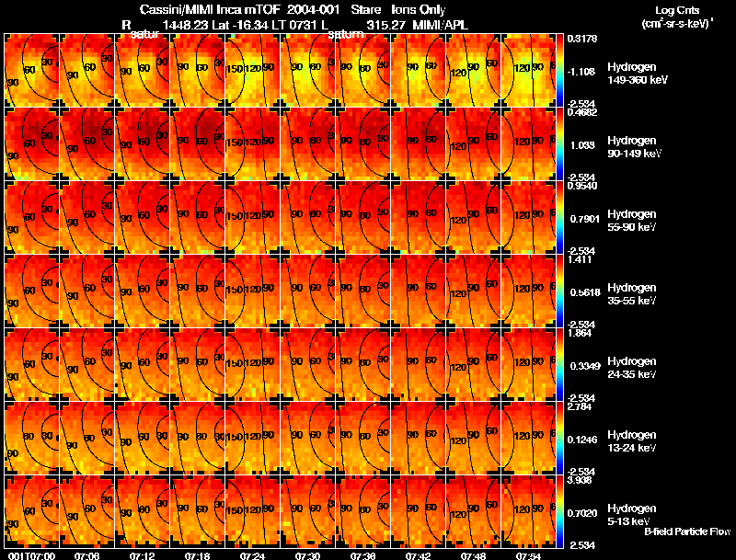Select the 5-13 keV image at 07:42
Image resolution: width=736 pixels, height=560 pixels.
(x=419, y=512)
